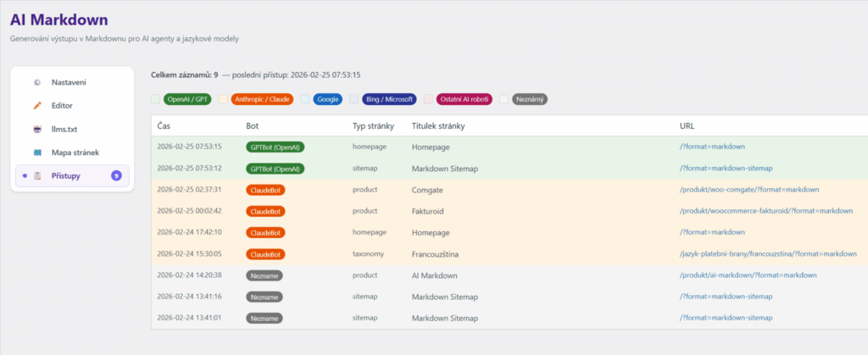Click the timestamp 2026-02-24 15:30:05
Image resolution: width=868 pixels, height=355 pixels.
189,254
